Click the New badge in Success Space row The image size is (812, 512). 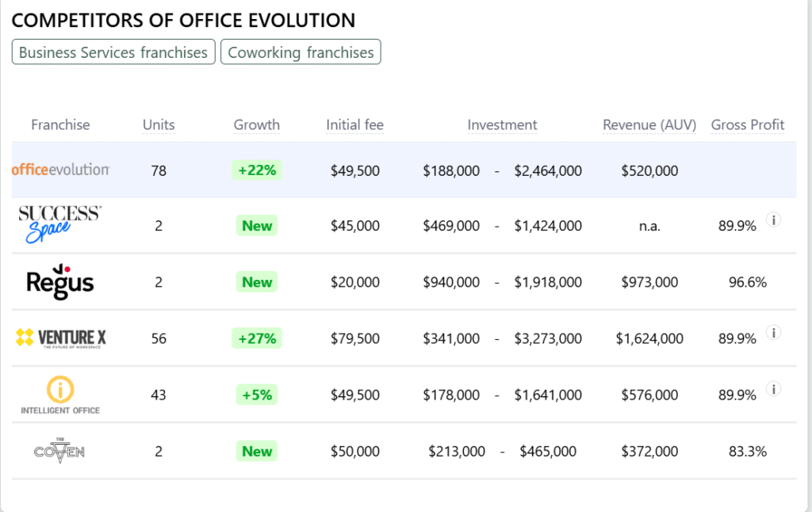pyautogui.click(x=257, y=226)
